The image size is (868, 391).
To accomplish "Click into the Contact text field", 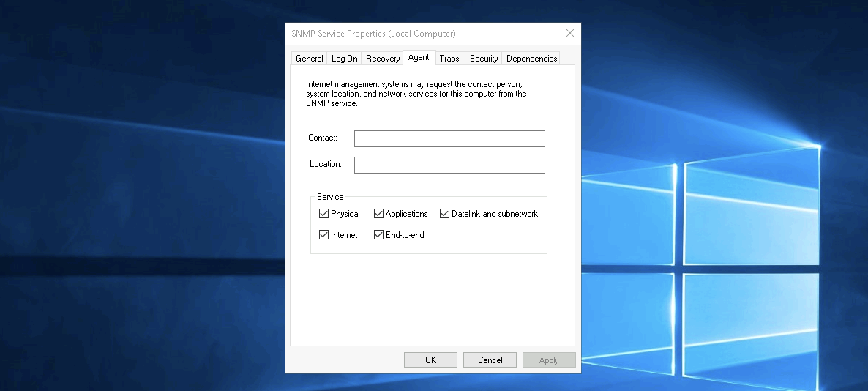I will [x=449, y=139].
